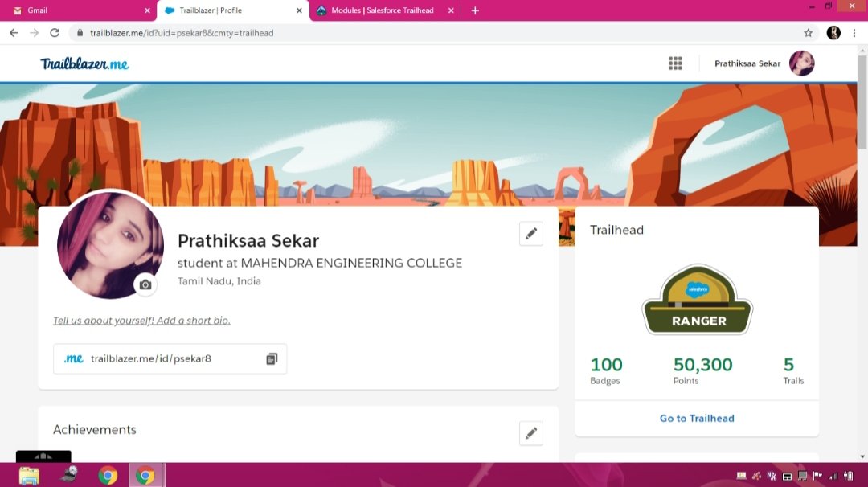Open the first Chrome taskbar icon
The width and height of the screenshot is (868, 487).
click(108, 476)
